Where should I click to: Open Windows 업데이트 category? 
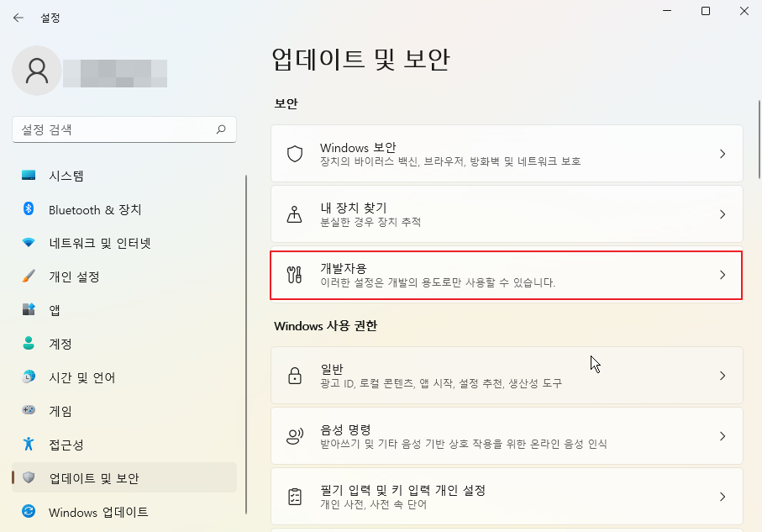(124, 512)
